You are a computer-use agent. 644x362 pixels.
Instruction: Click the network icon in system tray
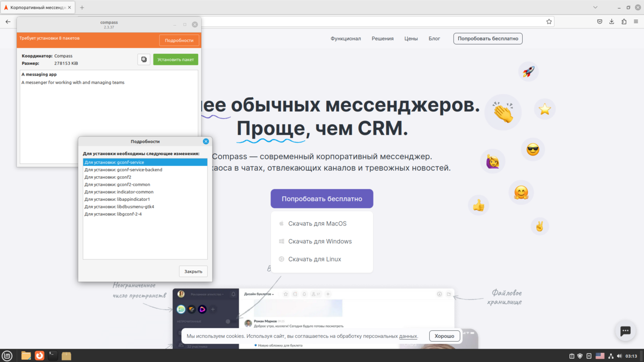[x=611, y=356]
